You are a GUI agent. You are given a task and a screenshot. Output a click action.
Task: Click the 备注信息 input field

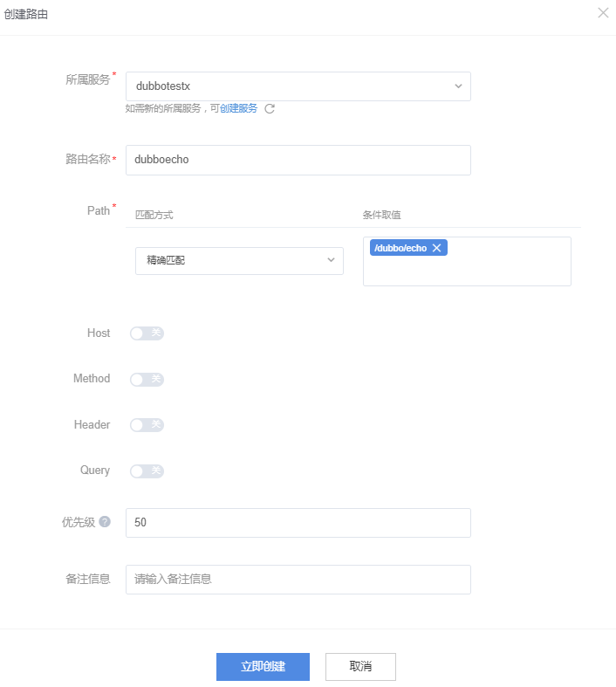coord(298,580)
